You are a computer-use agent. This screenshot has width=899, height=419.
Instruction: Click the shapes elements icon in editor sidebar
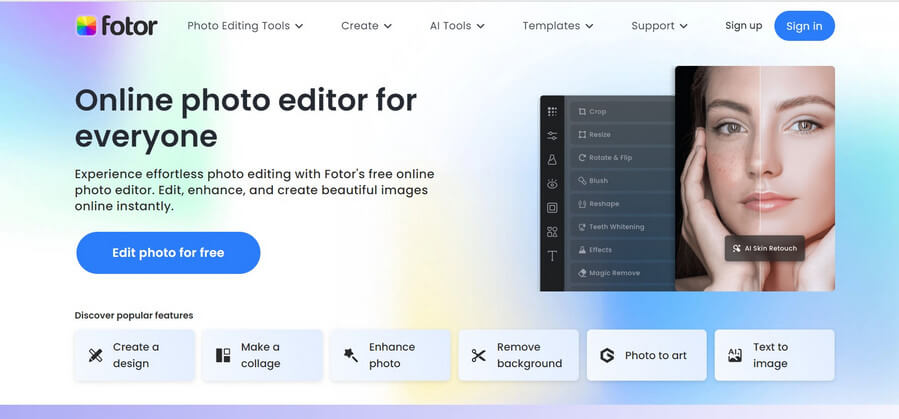pyautogui.click(x=552, y=232)
